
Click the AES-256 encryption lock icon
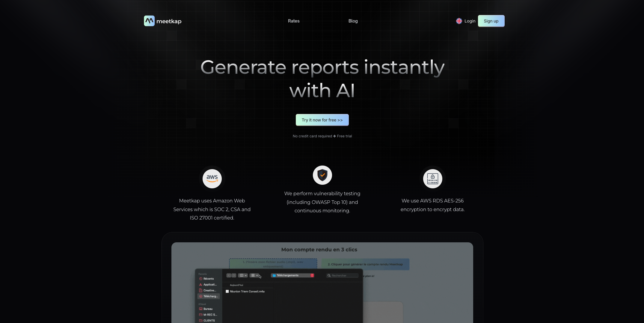pos(432,178)
